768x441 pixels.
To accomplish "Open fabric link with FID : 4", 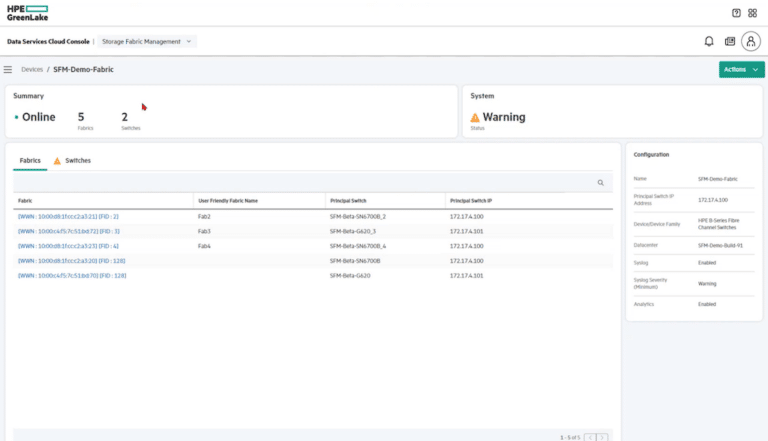I will [68, 246].
